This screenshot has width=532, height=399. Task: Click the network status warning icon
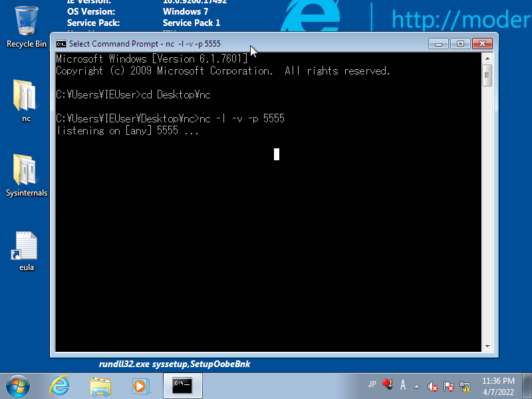tap(464, 386)
